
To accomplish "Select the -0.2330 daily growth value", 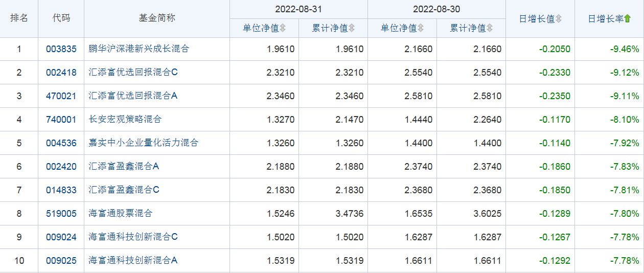I will point(555,73).
